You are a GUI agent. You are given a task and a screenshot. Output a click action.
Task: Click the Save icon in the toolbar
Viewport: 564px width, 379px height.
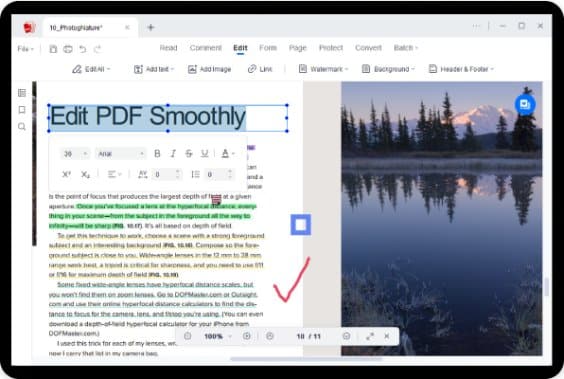pyautogui.click(x=53, y=49)
